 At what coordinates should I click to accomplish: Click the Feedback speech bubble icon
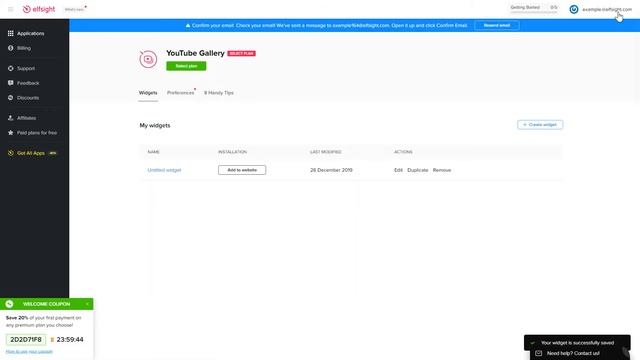click(x=11, y=83)
